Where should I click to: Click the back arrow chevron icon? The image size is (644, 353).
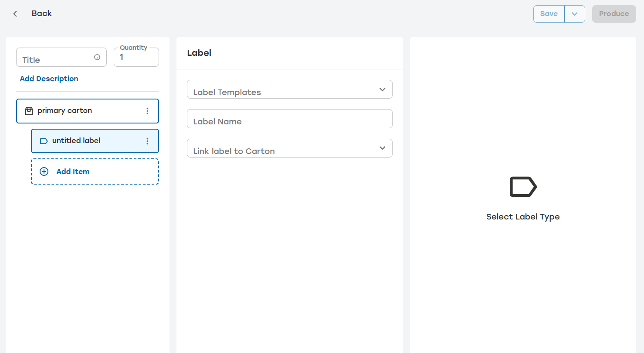coord(15,14)
